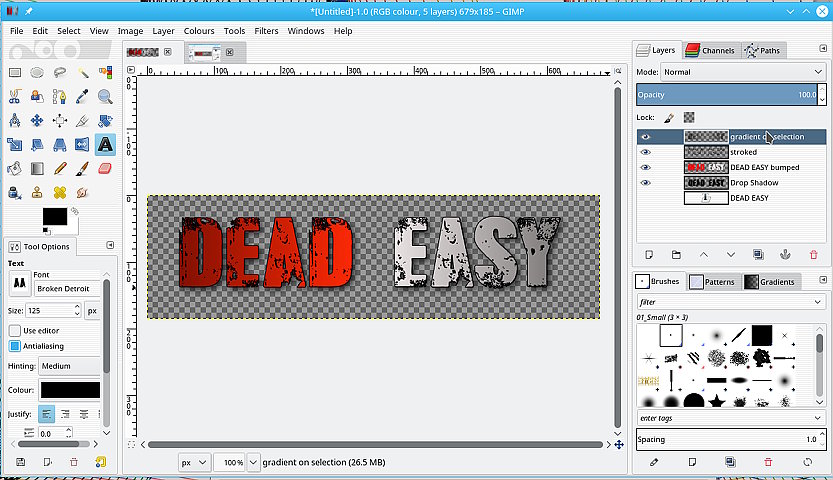Hide the stroked layer
The width and height of the screenshot is (833, 480).
(645, 152)
